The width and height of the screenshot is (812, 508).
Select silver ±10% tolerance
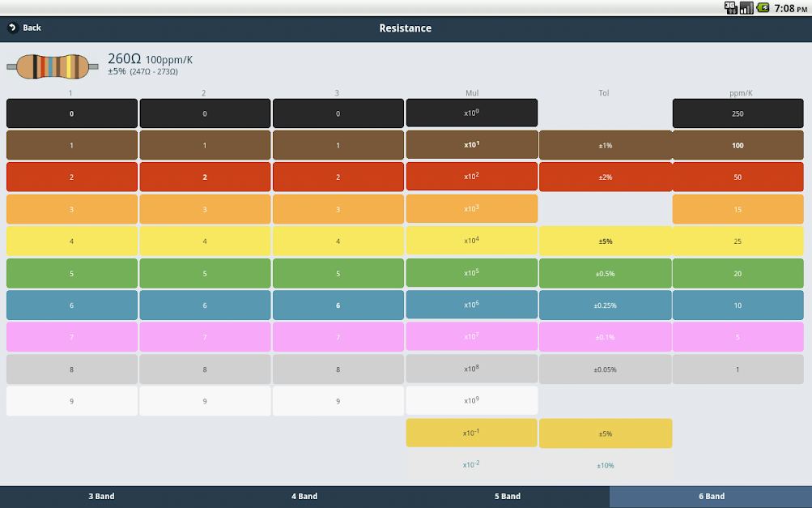pyautogui.click(x=606, y=465)
